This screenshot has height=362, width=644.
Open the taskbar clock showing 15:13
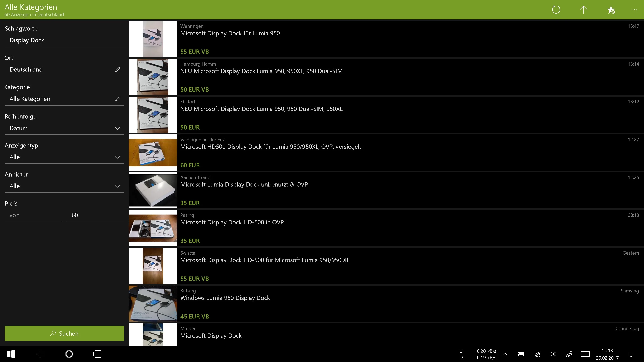point(607,354)
